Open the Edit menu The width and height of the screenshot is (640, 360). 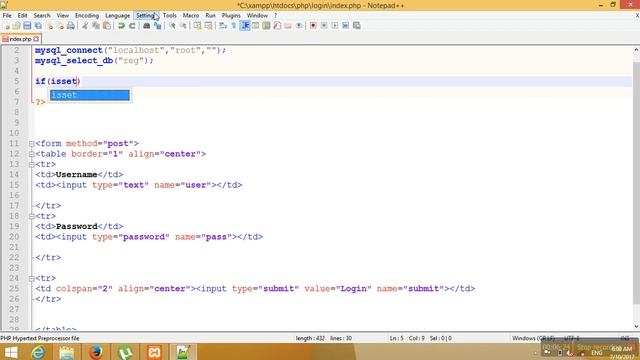coord(22,16)
